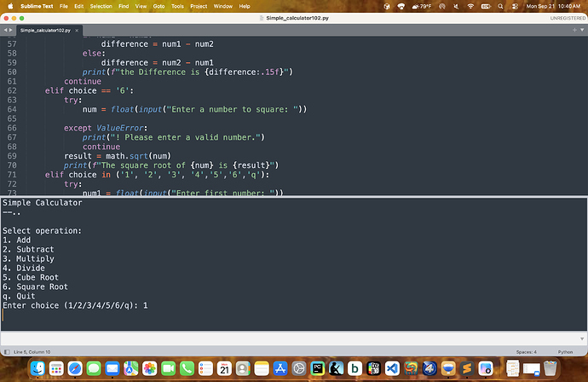Open Photos from the dock
This screenshot has width=588, height=382.
point(150,368)
